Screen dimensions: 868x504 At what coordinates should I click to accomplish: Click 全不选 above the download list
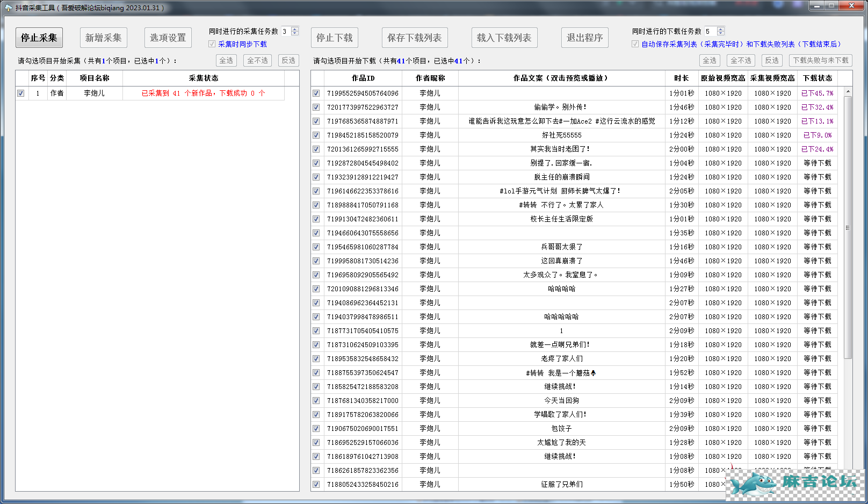(x=741, y=61)
